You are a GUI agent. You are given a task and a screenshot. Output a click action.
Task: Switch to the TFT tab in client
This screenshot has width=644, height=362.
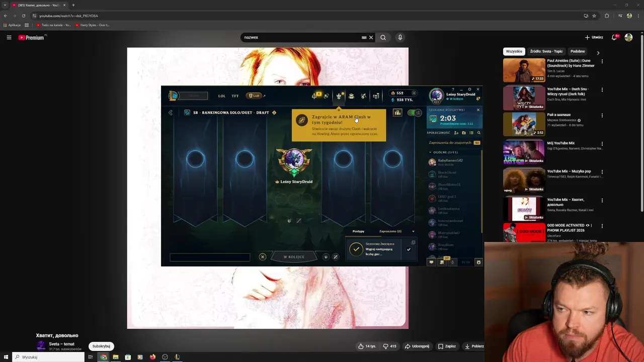(x=235, y=96)
